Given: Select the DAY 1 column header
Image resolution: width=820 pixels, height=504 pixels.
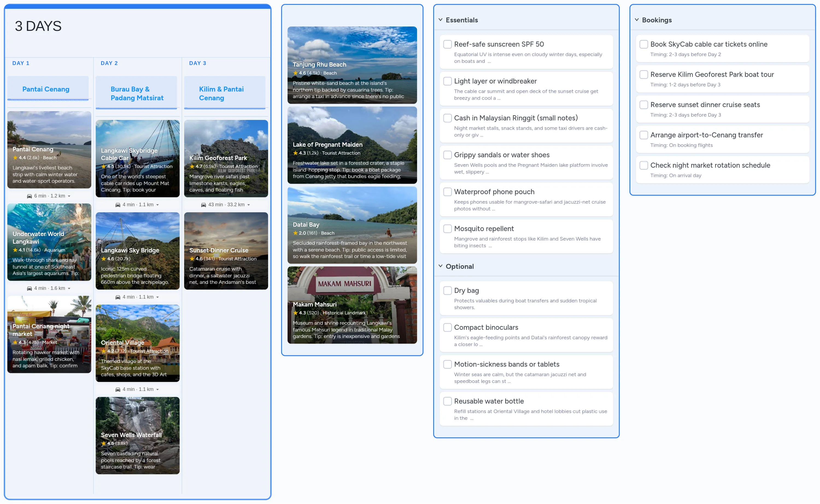Looking at the screenshot, I should click(x=21, y=63).
